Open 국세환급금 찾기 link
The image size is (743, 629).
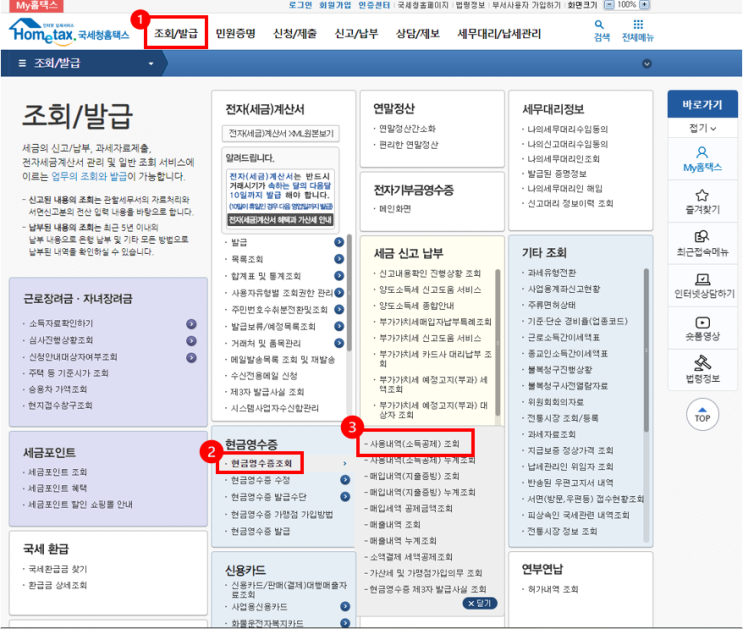point(57,568)
